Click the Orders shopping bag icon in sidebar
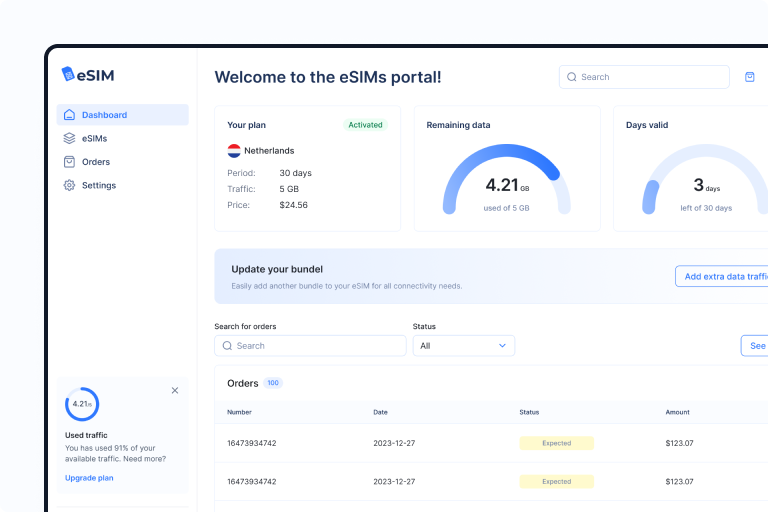The image size is (768, 512). pyautogui.click(x=70, y=162)
